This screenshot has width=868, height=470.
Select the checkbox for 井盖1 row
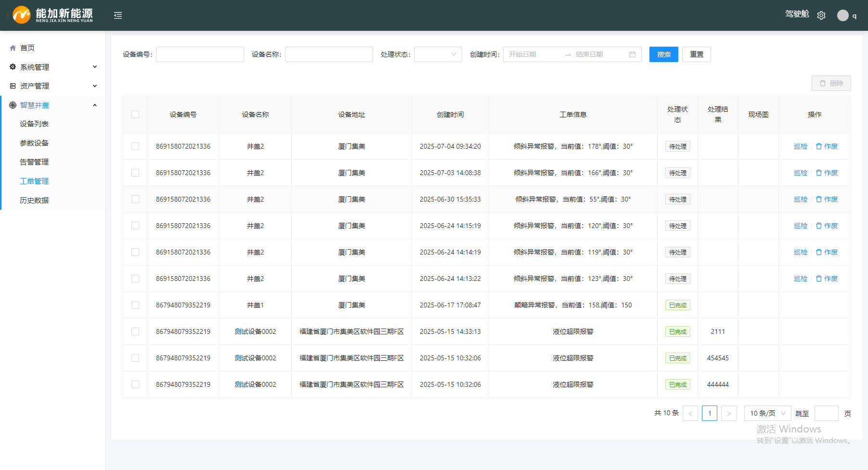(135, 305)
